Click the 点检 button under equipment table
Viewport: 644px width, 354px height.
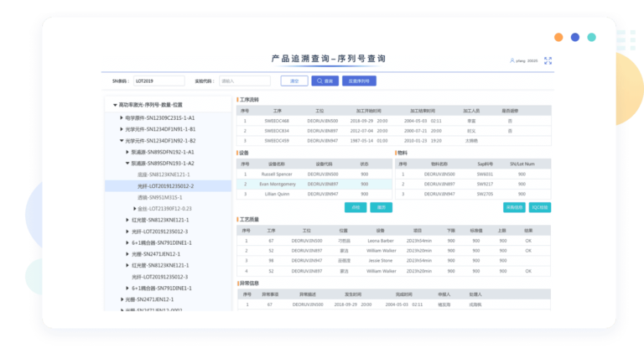(356, 207)
